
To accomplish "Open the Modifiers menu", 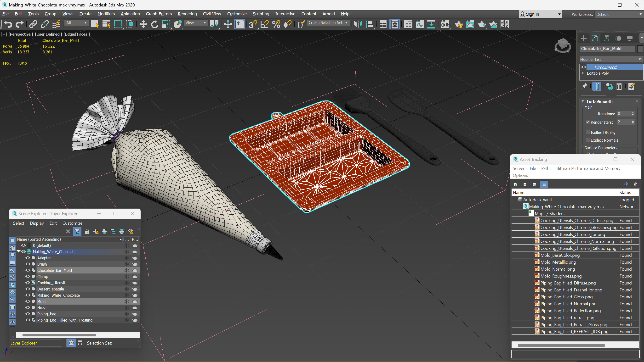I will click(x=106, y=14).
